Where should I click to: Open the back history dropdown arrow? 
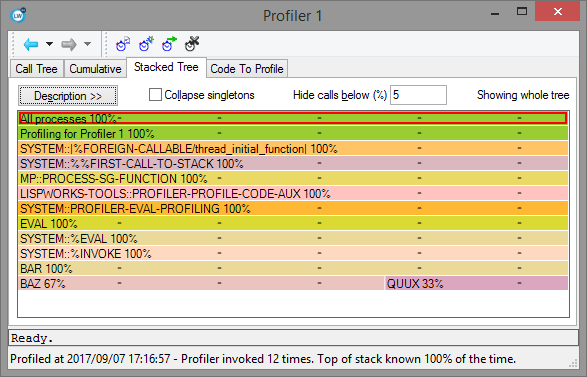(x=49, y=44)
